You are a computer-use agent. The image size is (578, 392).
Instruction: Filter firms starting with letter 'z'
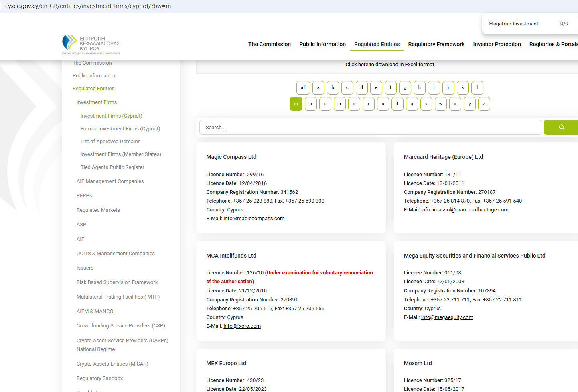pyautogui.click(x=484, y=104)
